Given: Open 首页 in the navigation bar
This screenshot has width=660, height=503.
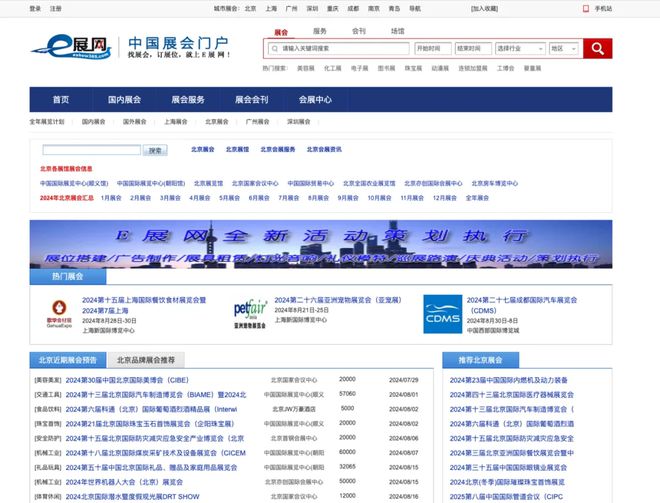Looking at the screenshot, I should pos(61,100).
